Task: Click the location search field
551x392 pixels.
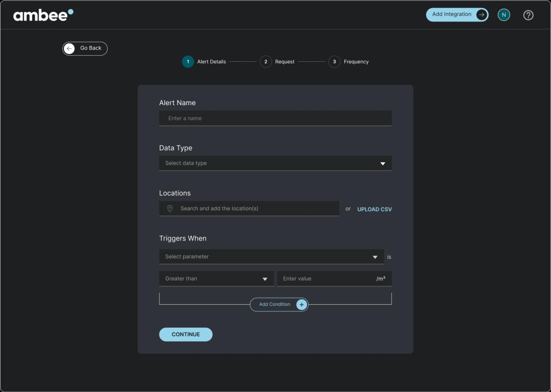Action: [x=255, y=209]
